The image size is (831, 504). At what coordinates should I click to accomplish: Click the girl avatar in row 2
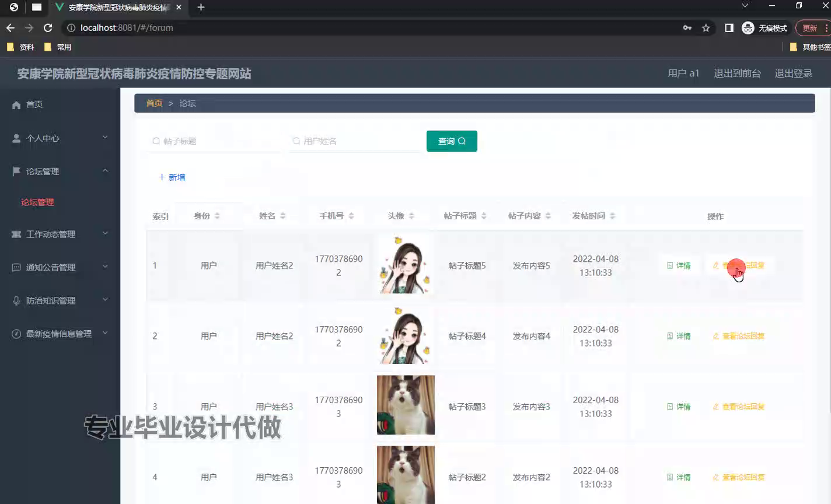(x=406, y=335)
